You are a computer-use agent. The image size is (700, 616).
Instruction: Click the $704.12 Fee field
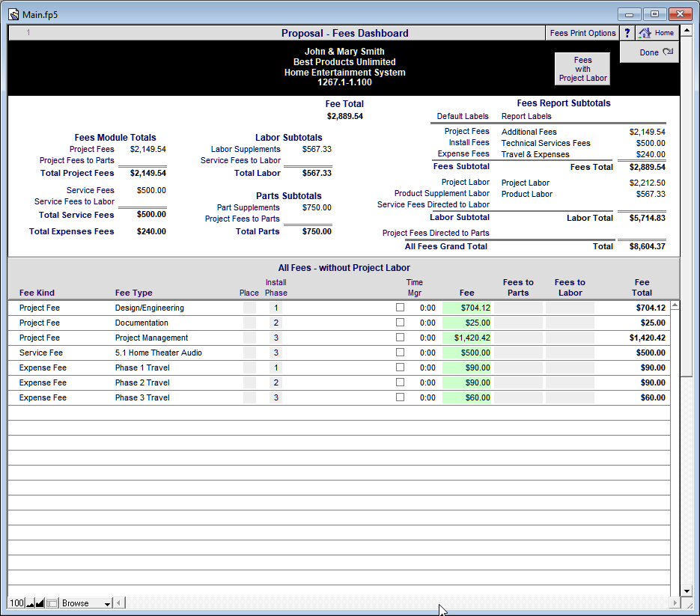click(x=466, y=308)
